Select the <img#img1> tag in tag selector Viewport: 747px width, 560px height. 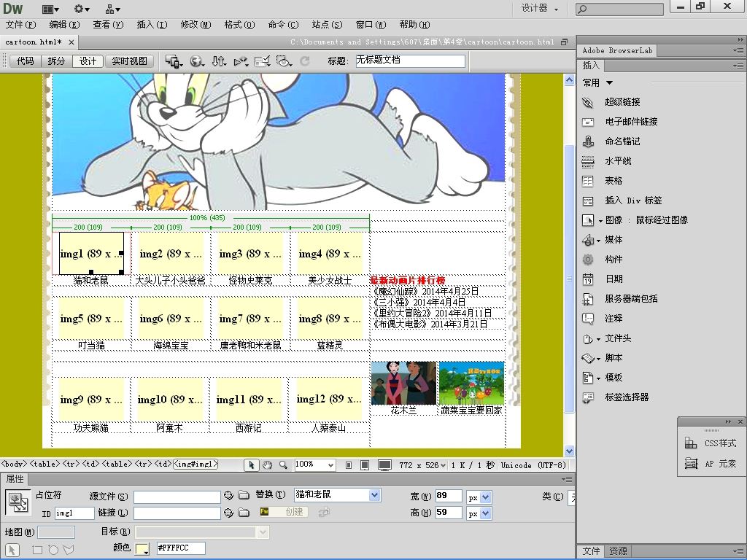click(x=196, y=464)
